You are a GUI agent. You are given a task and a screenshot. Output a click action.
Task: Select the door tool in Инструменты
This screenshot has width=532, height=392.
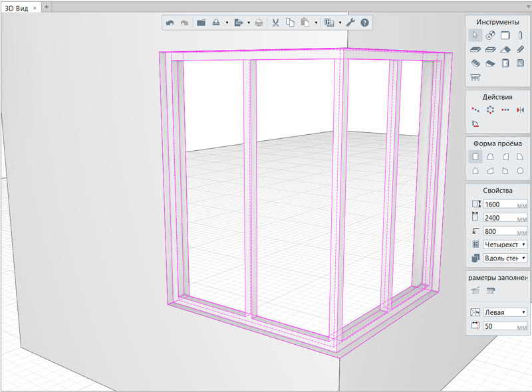coord(505,63)
